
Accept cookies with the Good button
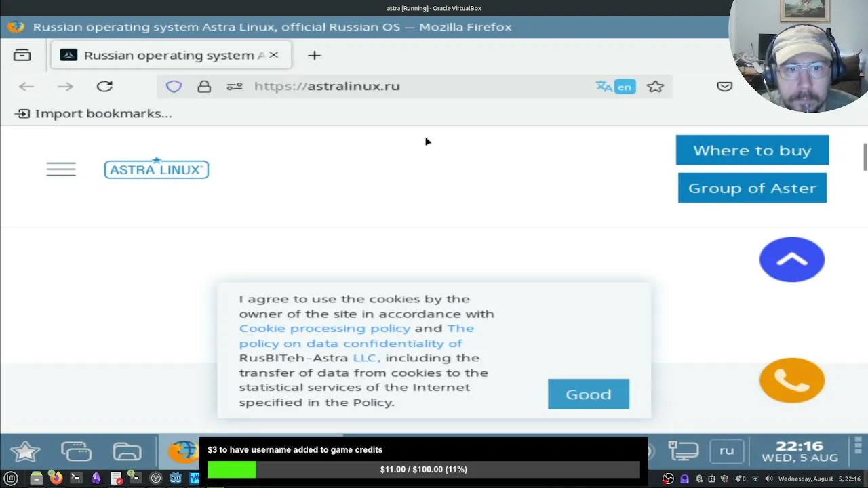click(589, 394)
